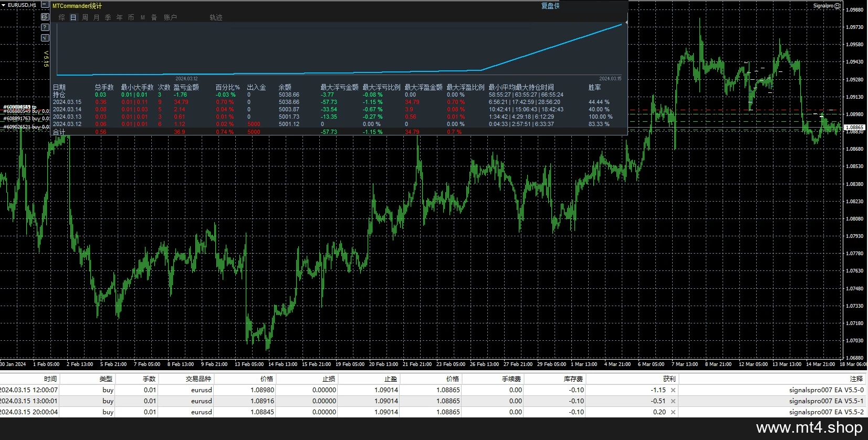Sort orders by 交易品种 column header
The height and width of the screenshot is (440, 868).
pyautogui.click(x=198, y=379)
